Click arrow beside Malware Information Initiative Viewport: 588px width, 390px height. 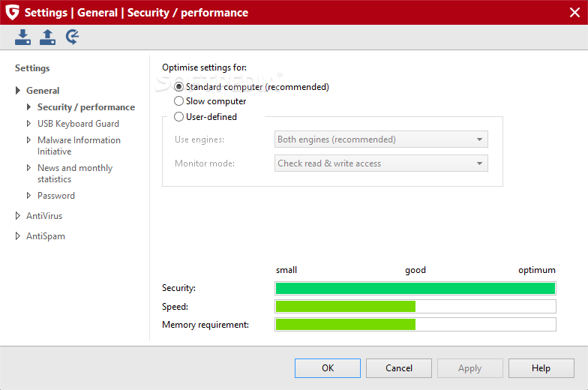point(28,139)
